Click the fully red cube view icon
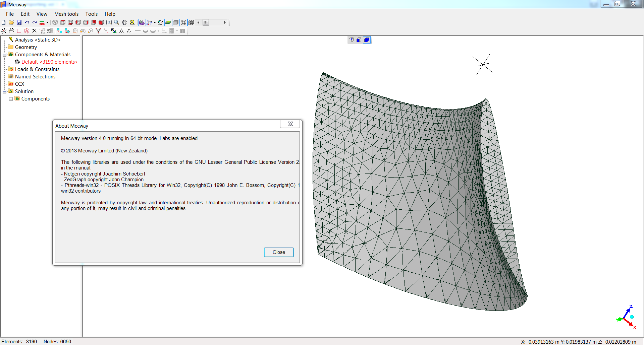 pos(101,22)
